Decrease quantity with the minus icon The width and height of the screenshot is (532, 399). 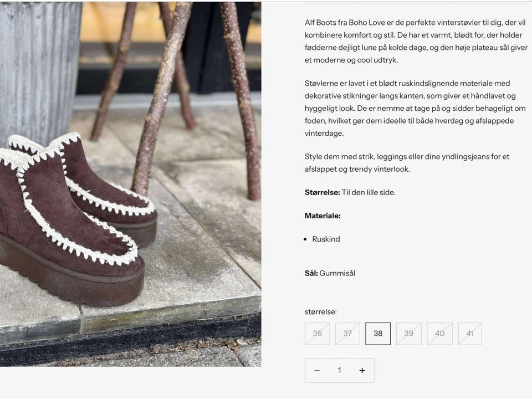(x=317, y=371)
